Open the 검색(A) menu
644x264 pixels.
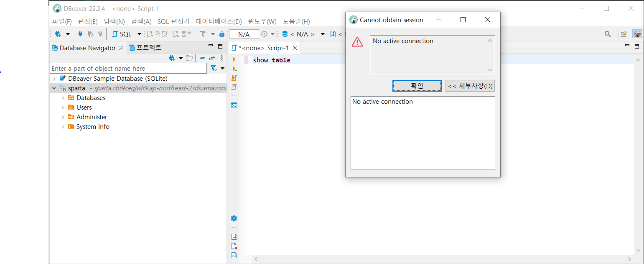click(141, 21)
